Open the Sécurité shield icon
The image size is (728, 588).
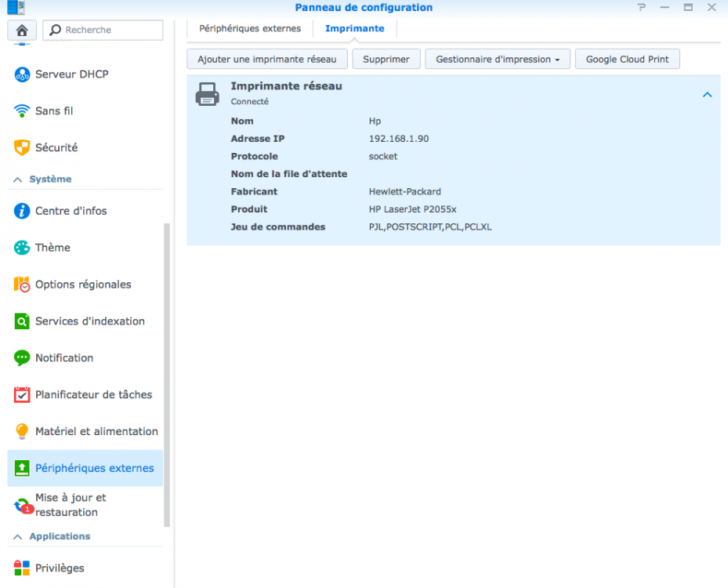(x=22, y=147)
